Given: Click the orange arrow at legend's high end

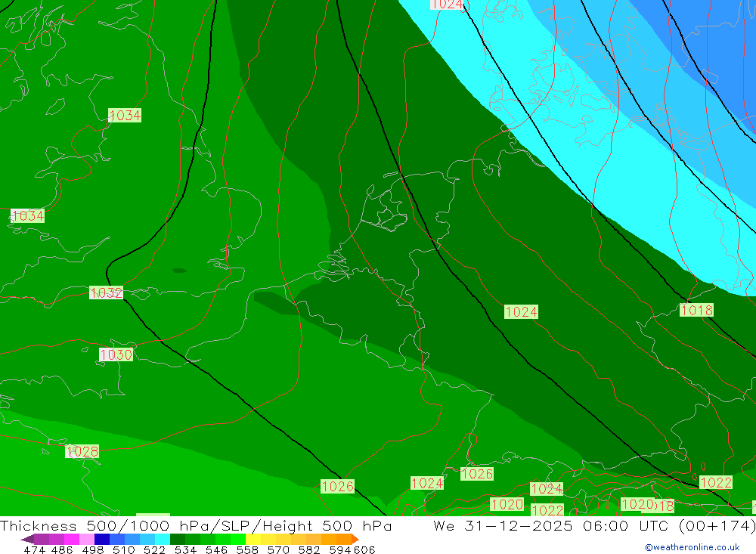Looking at the screenshot, I should point(355,539).
